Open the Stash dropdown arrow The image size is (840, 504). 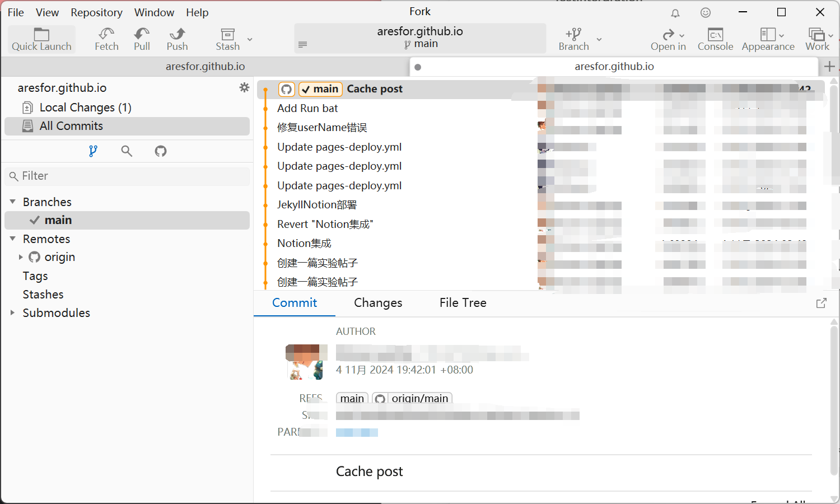click(x=250, y=39)
